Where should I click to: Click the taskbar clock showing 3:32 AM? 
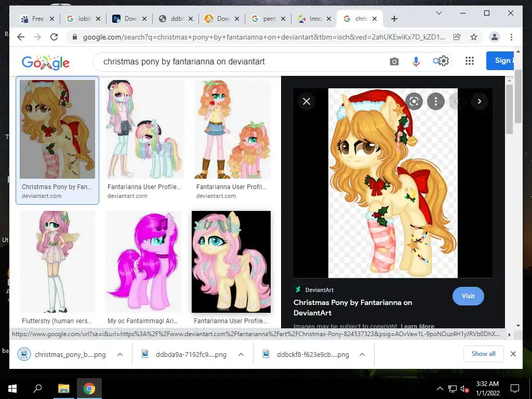[x=487, y=389]
